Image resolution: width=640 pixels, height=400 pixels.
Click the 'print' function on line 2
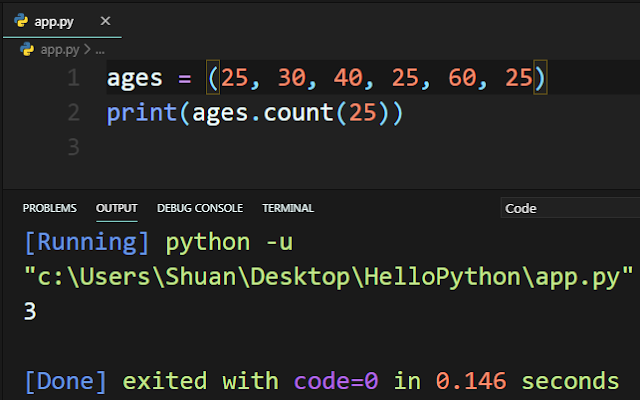pos(142,113)
